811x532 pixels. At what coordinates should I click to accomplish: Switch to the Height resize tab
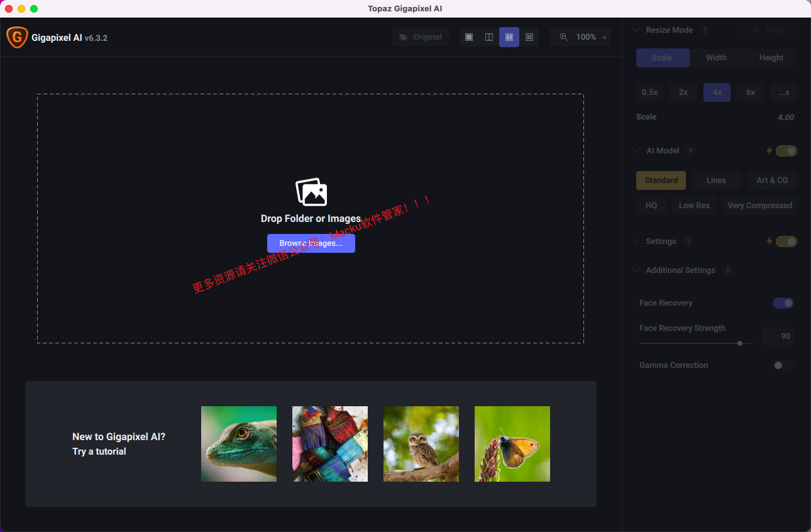click(x=771, y=58)
